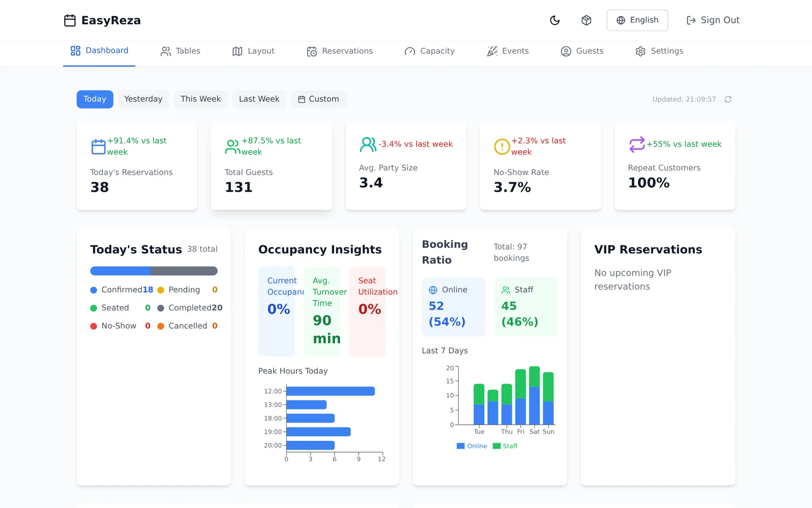Click the Layout map icon
This screenshot has width=812, height=508.
(x=238, y=51)
